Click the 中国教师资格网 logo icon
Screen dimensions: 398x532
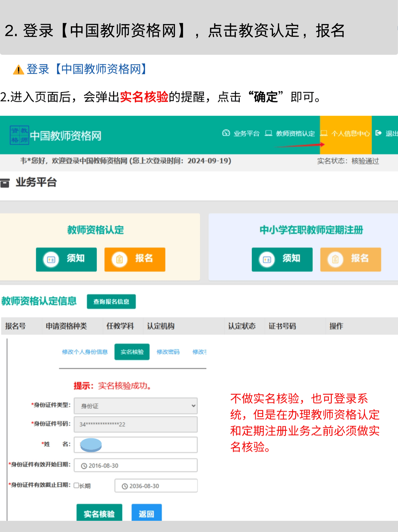coord(20,135)
